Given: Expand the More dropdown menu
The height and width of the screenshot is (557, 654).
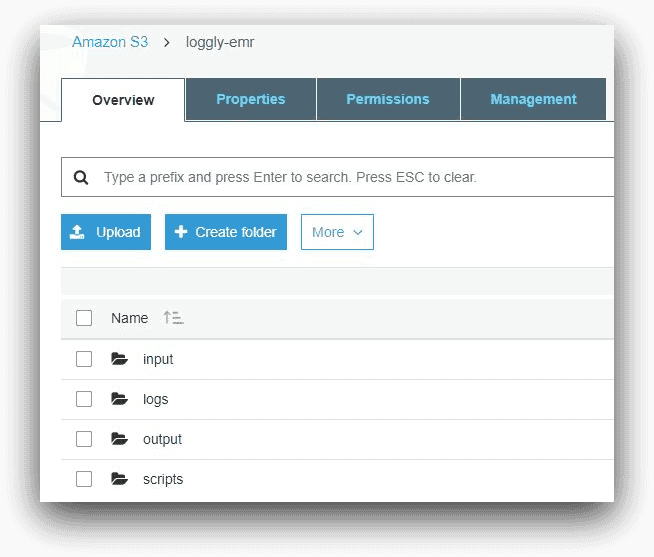Looking at the screenshot, I should click(x=337, y=232).
